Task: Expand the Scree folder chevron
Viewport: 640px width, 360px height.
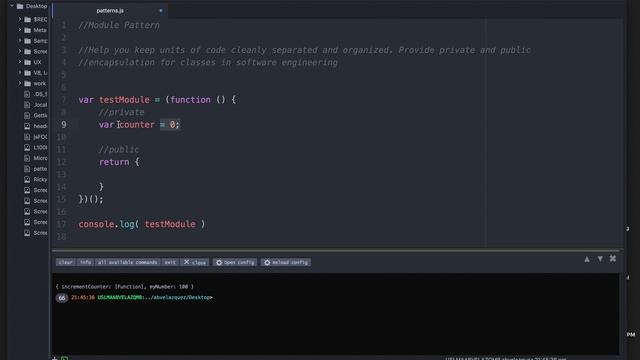Action: click(x=20, y=51)
